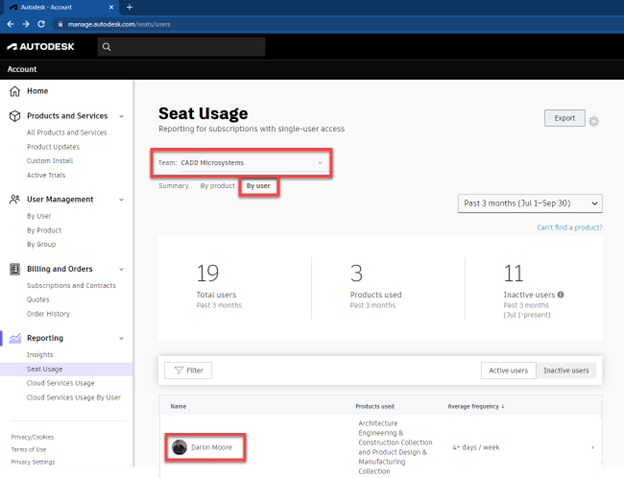Open Quotes page
This screenshot has height=478, width=624.
click(x=38, y=300)
